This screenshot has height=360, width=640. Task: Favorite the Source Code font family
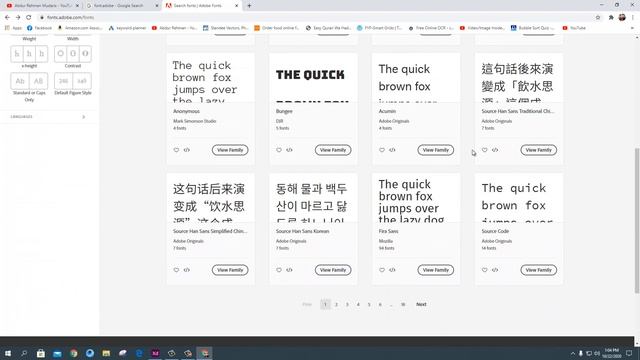(x=484, y=270)
